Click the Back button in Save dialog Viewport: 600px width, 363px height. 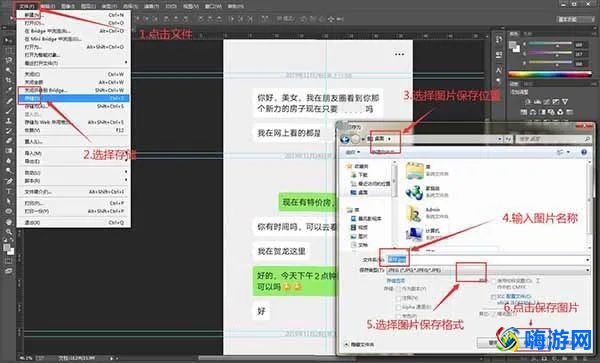click(x=345, y=139)
